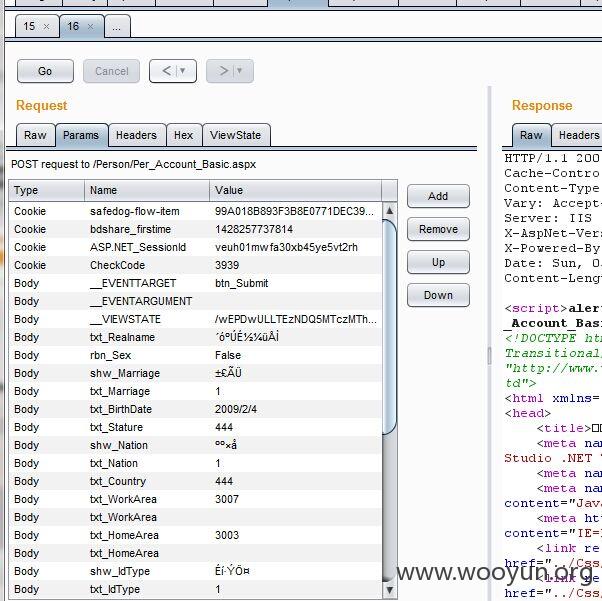The image size is (602, 601).
Task: Move parameter Up
Action: click(x=438, y=262)
